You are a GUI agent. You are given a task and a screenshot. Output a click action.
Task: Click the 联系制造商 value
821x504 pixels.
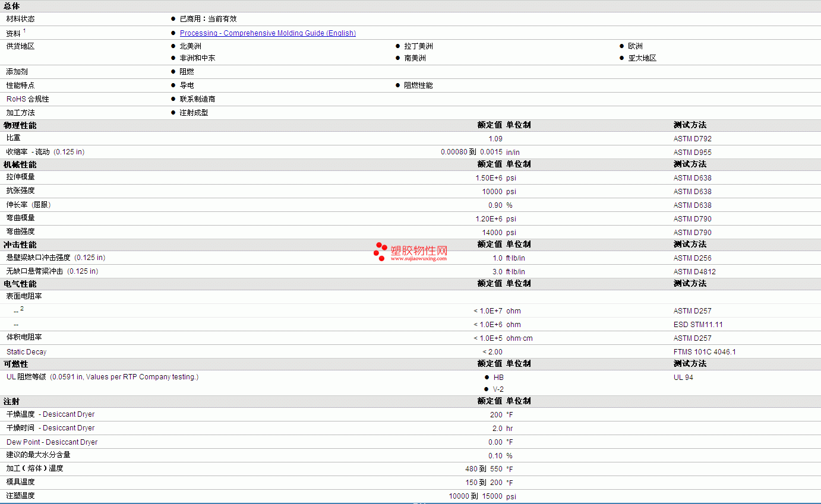(x=197, y=99)
